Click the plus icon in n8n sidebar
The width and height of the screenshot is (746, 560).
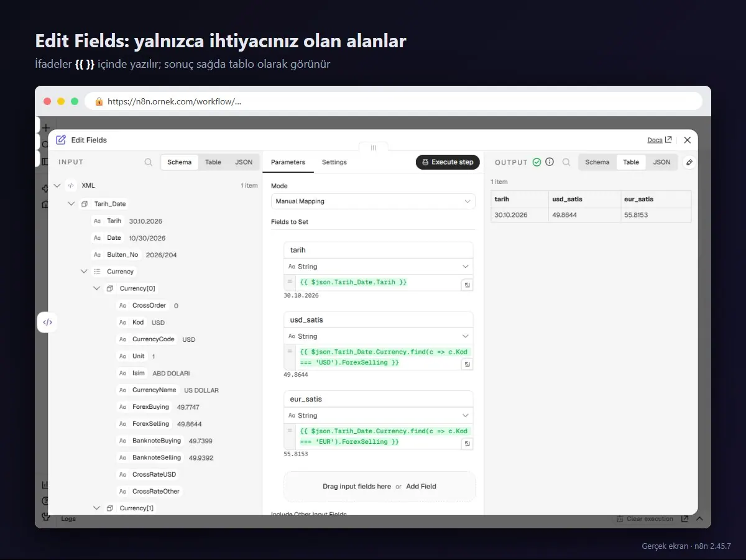pyautogui.click(x=45, y=127)
